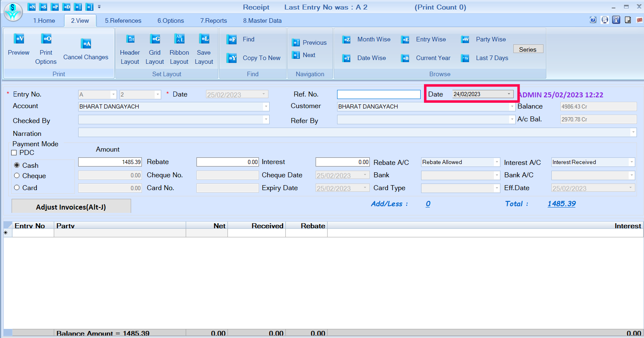Browse entries Party Wise
Viewport: 644px width, 338px height.
(484, 39)
